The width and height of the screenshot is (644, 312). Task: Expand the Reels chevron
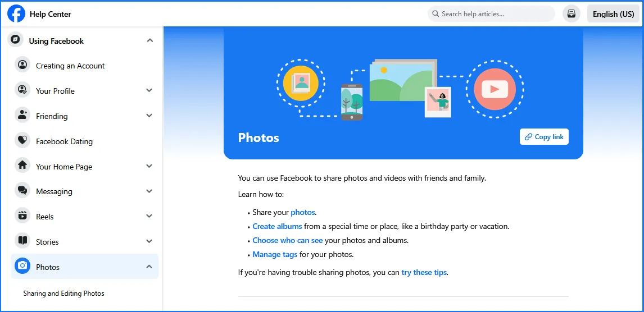click(149, 216)
